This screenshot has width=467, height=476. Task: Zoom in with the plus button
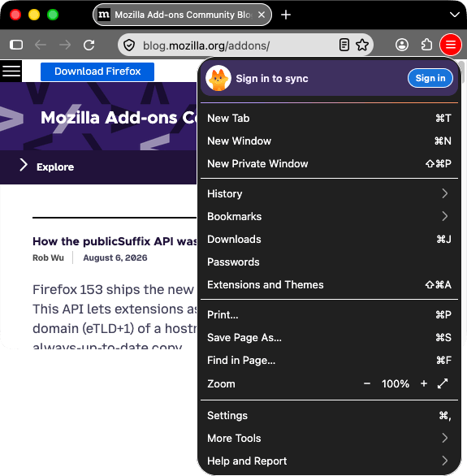(424, 383)
